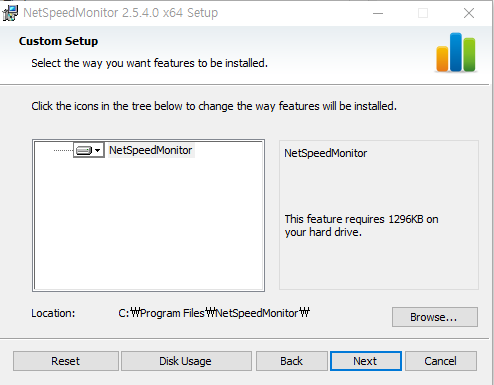Click the install location path text
494x385 pixels.
(x=214, y=313)
